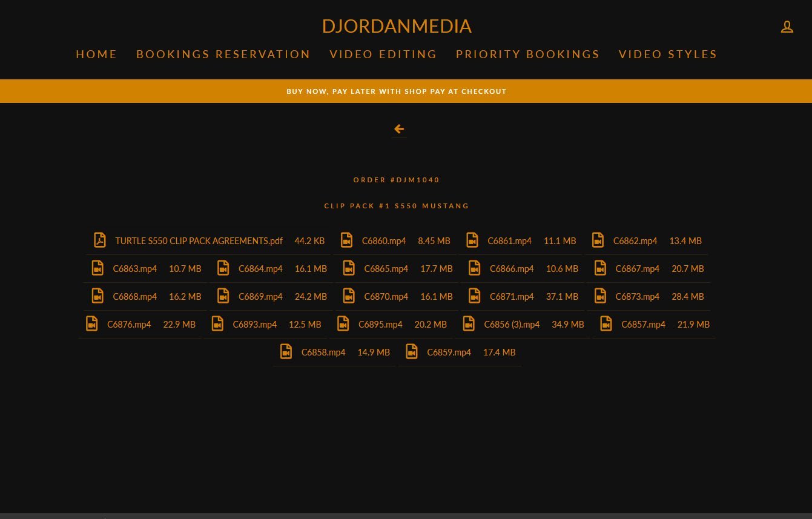Open the Video Styles page
The height and width of the screenshot is (519, 812).
(x=667, y=55)
